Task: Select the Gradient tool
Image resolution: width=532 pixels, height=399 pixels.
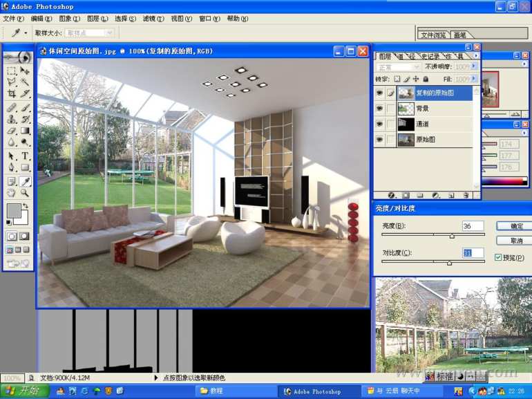Action: pos(25,131)
